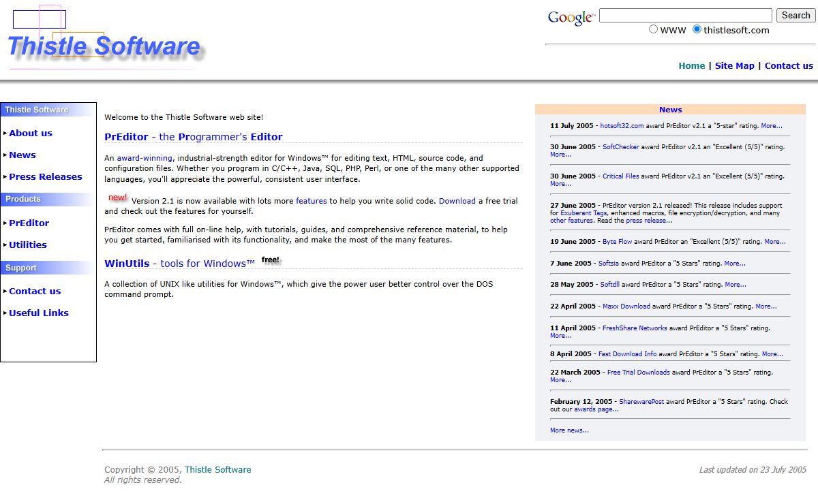Open the Softsia link
The width and height of the screenshot is (818, 504).
point(609,264)
